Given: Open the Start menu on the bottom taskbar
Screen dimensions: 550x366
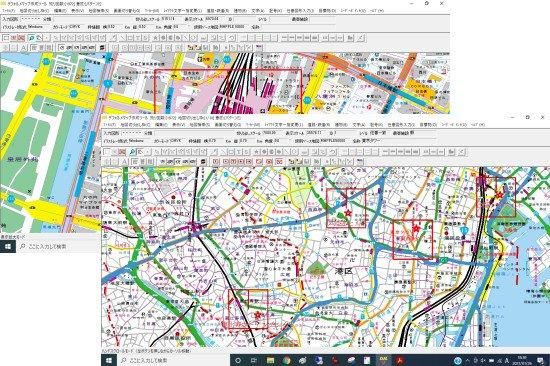Looking at the screenshot, I should pos(109,360).
